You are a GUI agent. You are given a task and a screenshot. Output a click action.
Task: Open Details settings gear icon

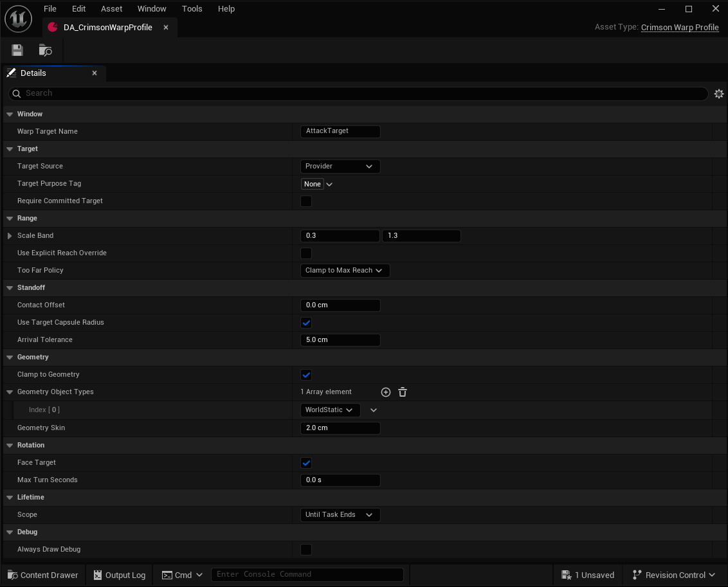(x=719, y=94)
